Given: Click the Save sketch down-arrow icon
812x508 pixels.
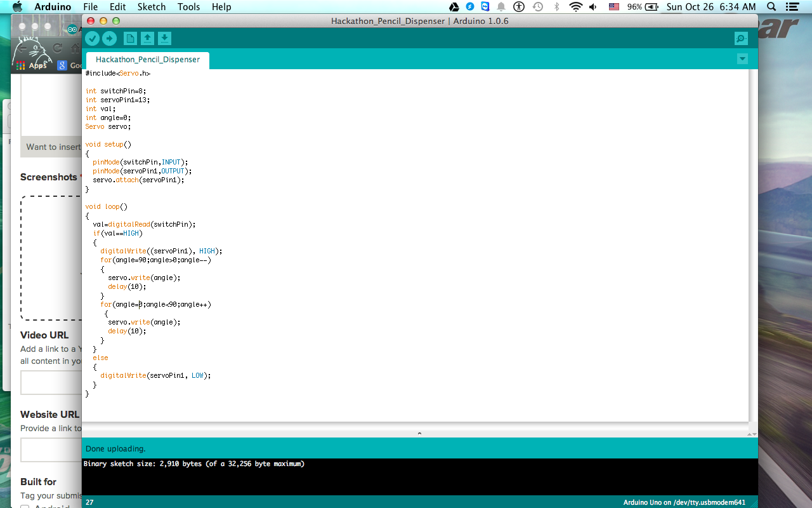Looking at the screenshot, I should [x=164, y=39].
